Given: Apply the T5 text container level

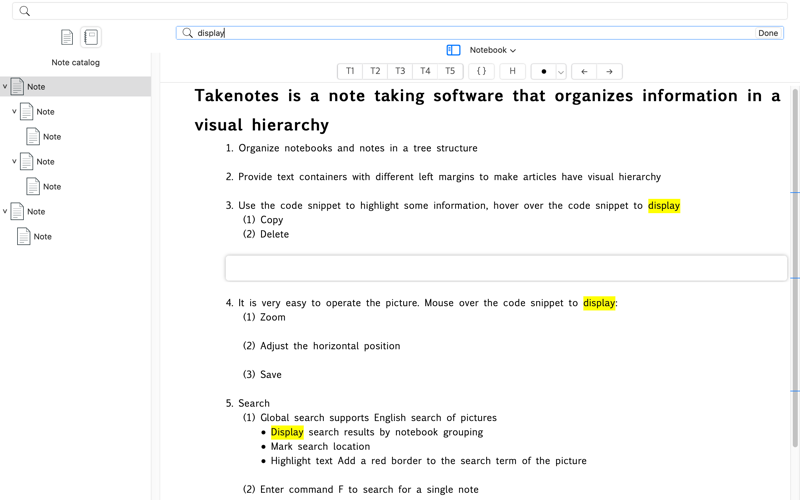Looking at the screenshot, I should (x=450, y=71).
